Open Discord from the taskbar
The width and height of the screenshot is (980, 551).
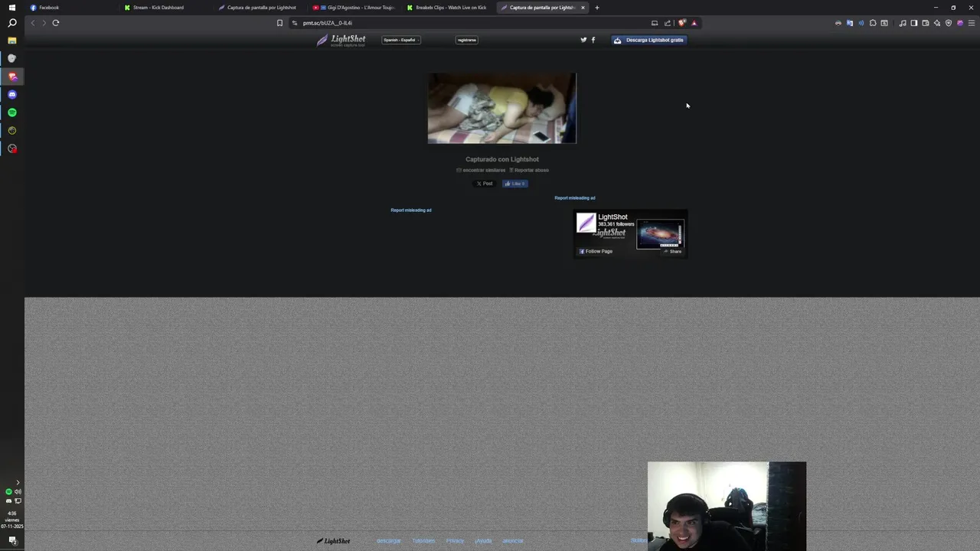click(x=11, y=94)
